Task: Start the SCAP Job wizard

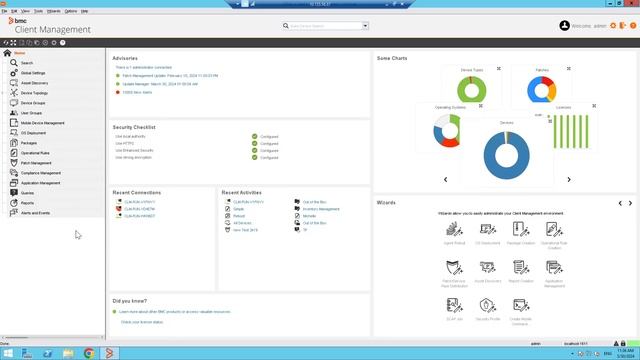Action: (454, 306)
